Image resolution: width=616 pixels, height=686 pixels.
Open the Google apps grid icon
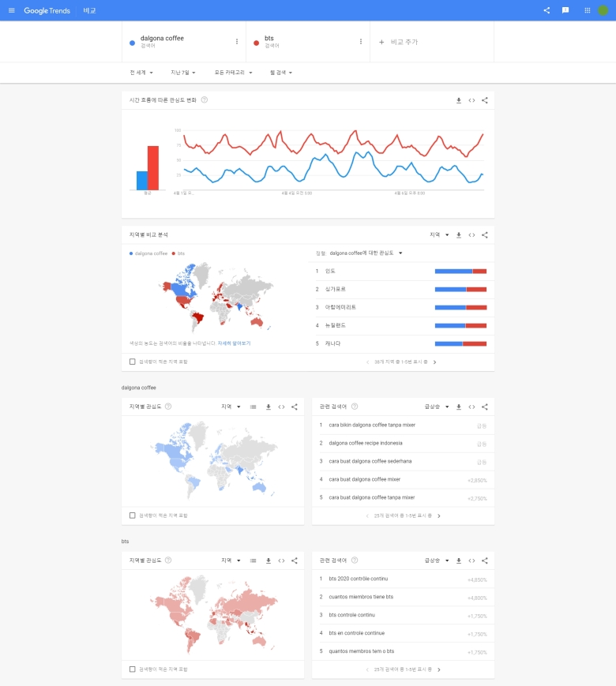tap(587, 10)
